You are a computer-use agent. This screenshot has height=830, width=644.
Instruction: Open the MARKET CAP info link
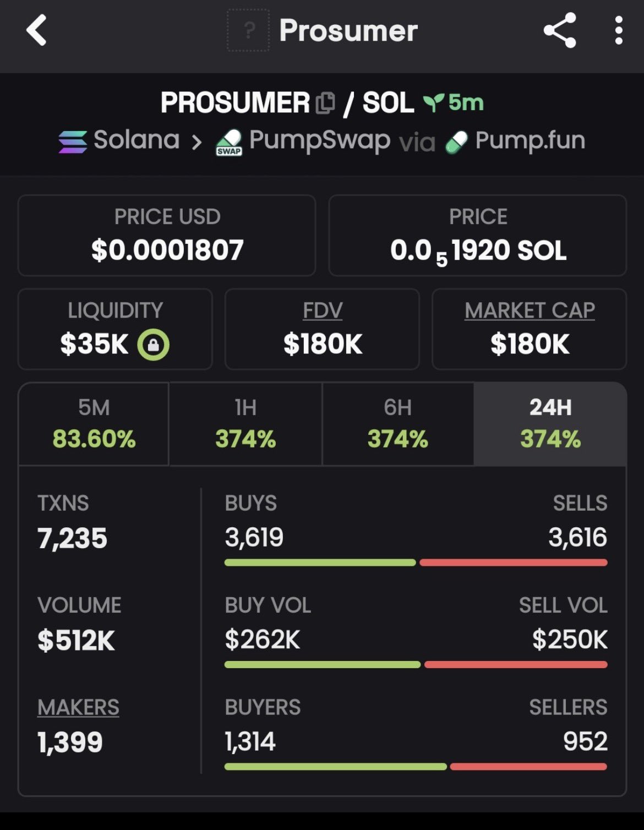530,310
